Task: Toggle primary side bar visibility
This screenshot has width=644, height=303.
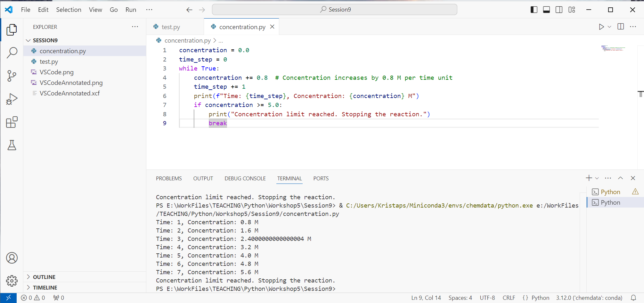Action: pos(534,10)
